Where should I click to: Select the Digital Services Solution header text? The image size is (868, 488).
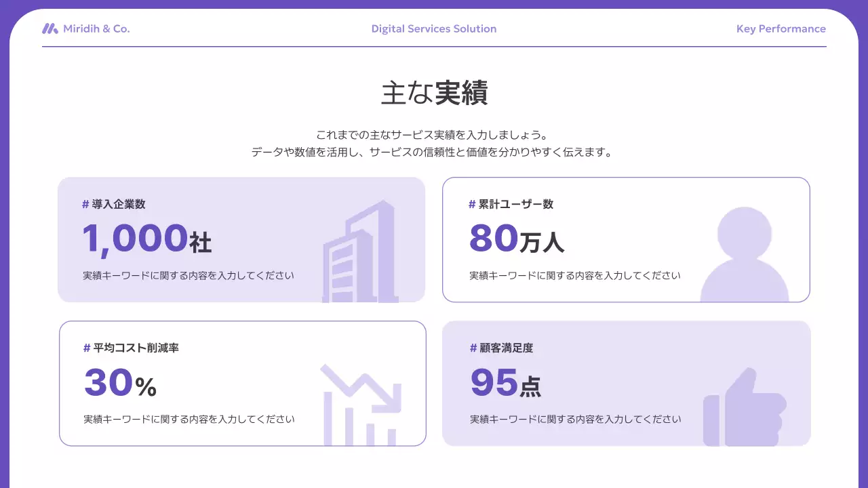click(434, 28)
